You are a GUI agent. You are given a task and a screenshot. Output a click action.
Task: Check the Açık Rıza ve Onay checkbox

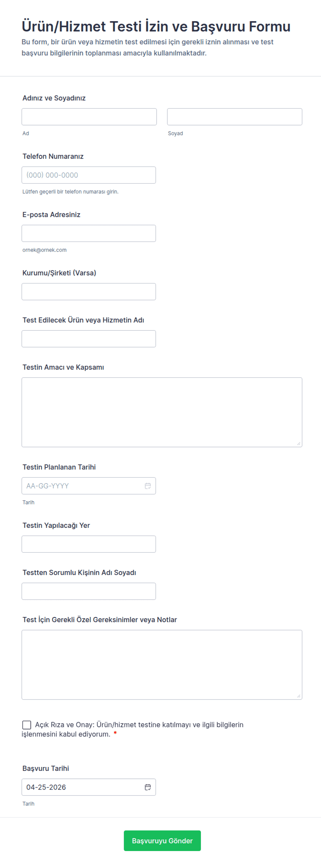pyautogui.click(x=27, y=725)
